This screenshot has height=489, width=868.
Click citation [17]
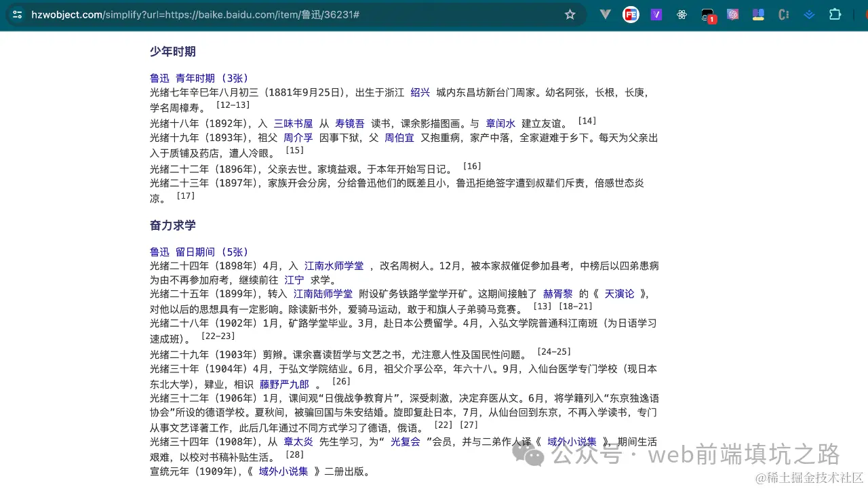click(185, 196)
